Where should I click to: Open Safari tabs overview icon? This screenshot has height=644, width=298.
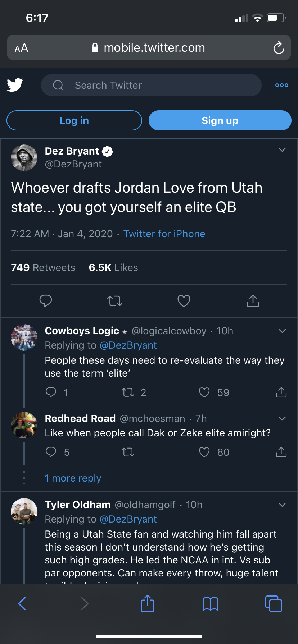(x=274, y=604)
